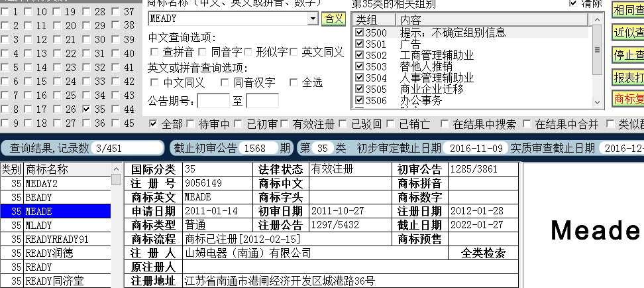
Task: Select the BEADY result row
Action: click(56, 198)
